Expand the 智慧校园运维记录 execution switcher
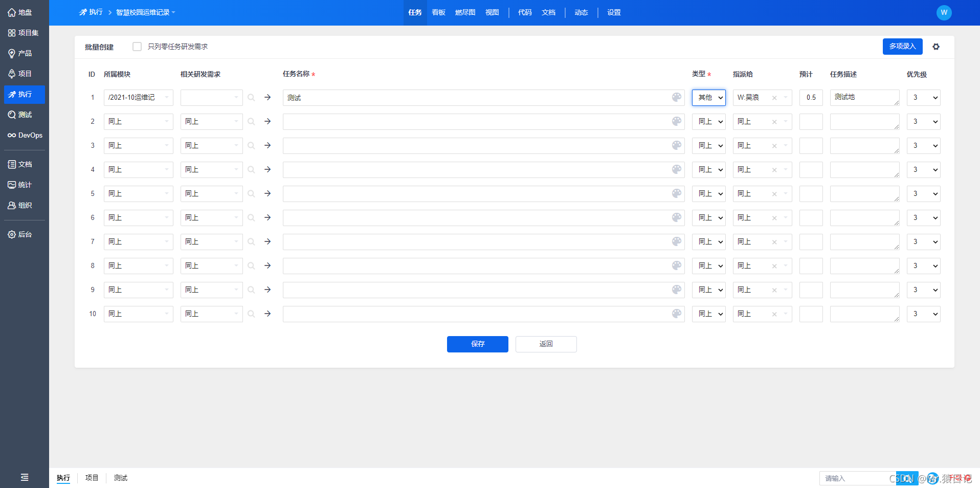 pyautogui.click(x=146, y=12)
